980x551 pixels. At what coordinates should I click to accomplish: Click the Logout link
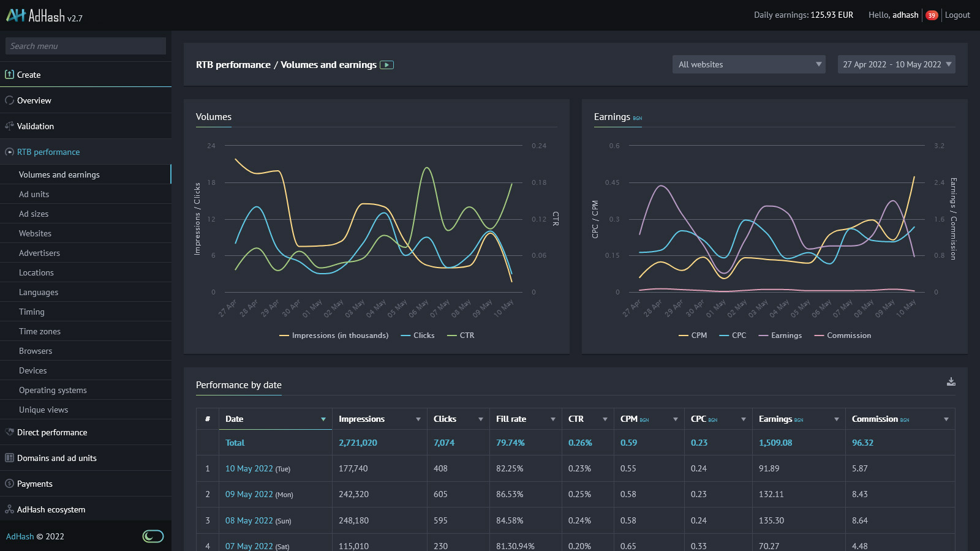point(957,15)
